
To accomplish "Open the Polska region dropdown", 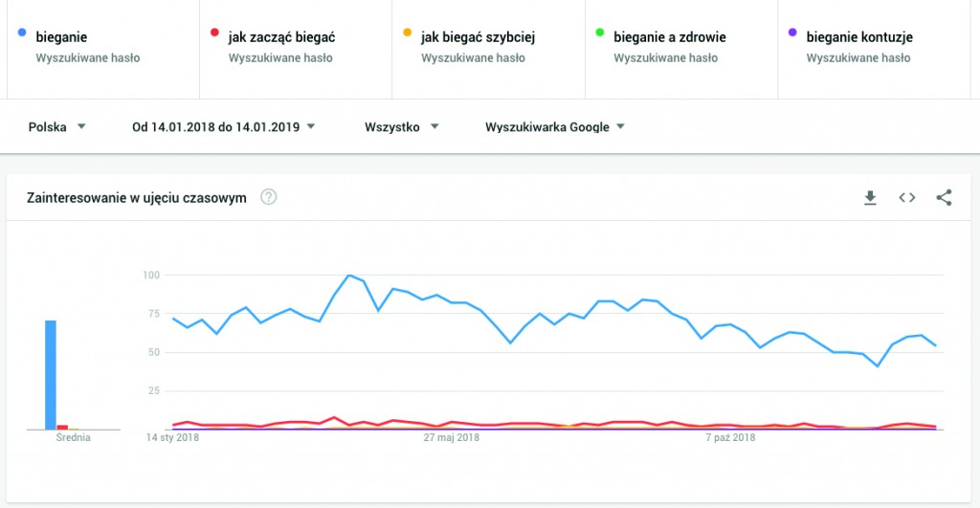I will coord(57,126).
